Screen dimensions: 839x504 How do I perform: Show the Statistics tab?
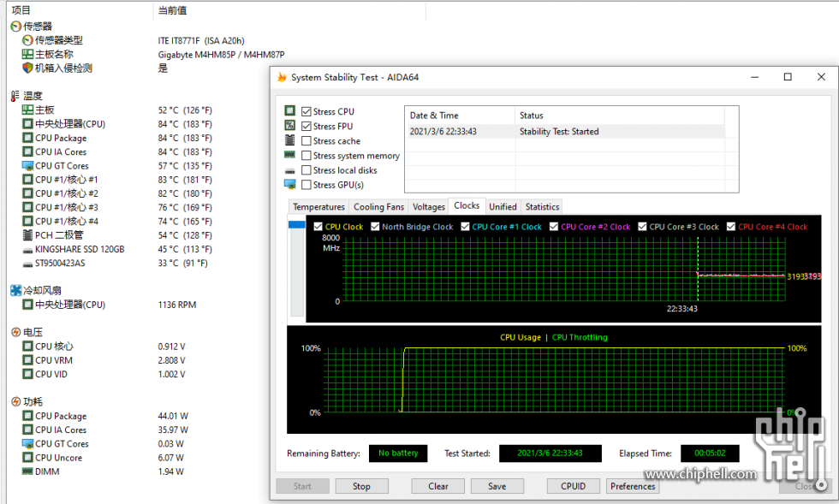(x=542, y=206)
